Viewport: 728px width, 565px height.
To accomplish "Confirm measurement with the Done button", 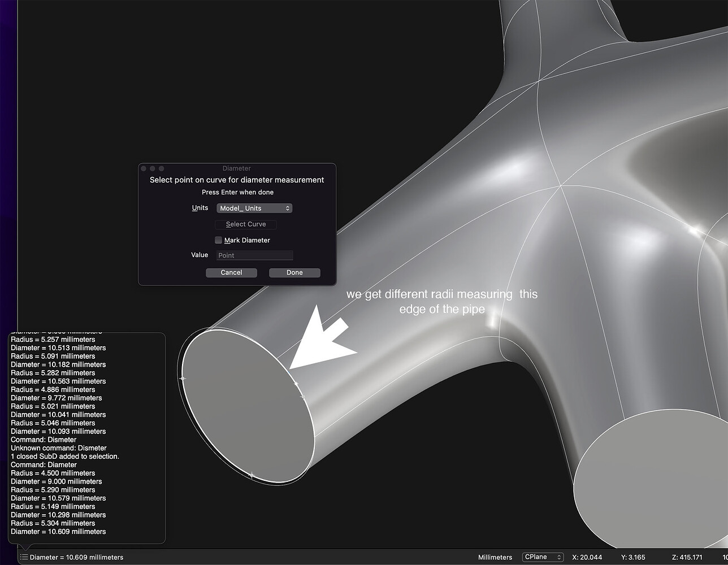I will [294, 272].
